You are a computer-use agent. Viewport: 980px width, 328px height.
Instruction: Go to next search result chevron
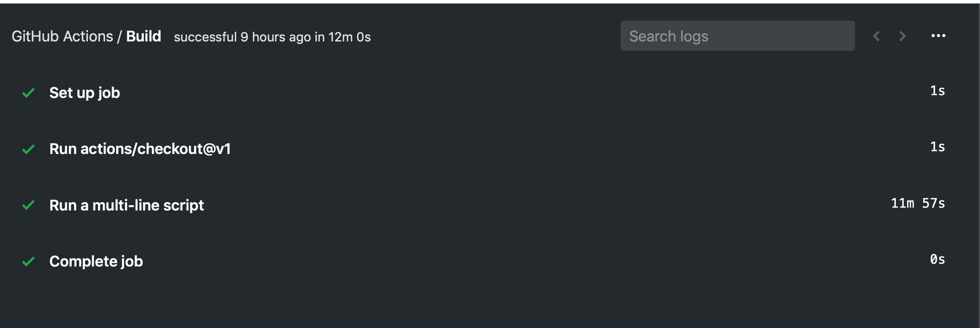click(x=903, y=36)
